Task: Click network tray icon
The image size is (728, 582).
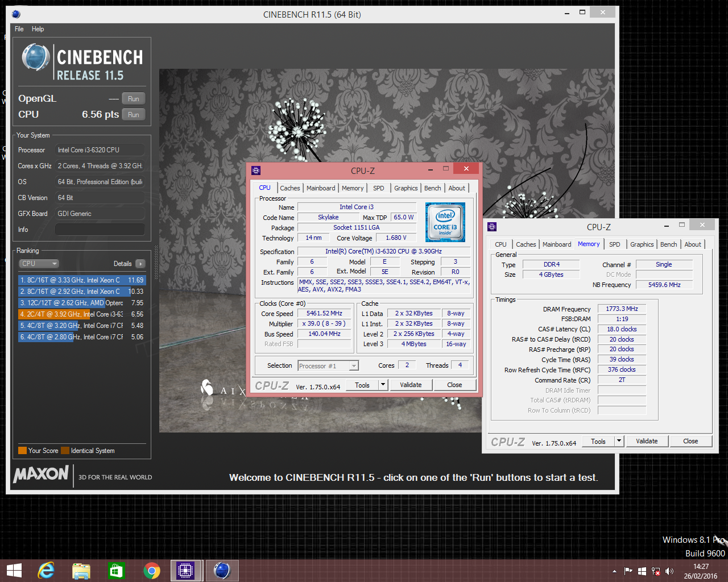Action: pos(656,571)
